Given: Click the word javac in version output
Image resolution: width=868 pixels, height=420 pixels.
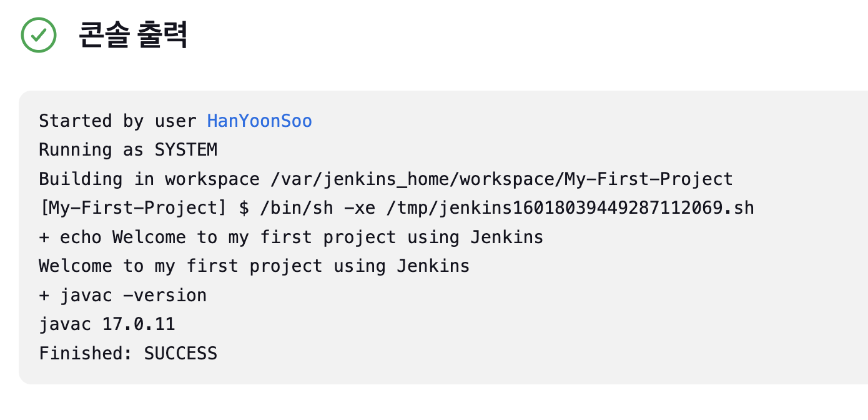Looking at the screenshot, I should click(x=65, y=324).
